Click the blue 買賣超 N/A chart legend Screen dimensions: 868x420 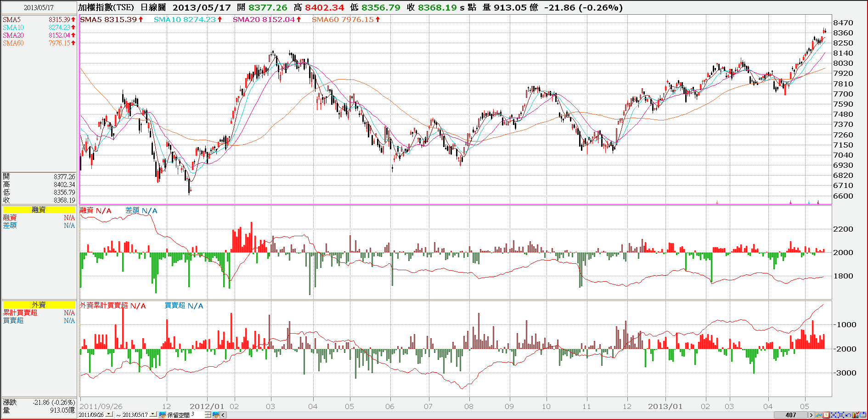pyautogui.click(x=184, y=306)
